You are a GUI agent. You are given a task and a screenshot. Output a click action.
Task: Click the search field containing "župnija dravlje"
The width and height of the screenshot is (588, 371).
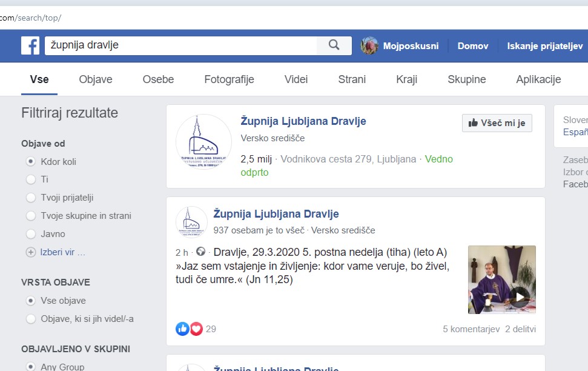pyautogui.click(x=182, y=45)
